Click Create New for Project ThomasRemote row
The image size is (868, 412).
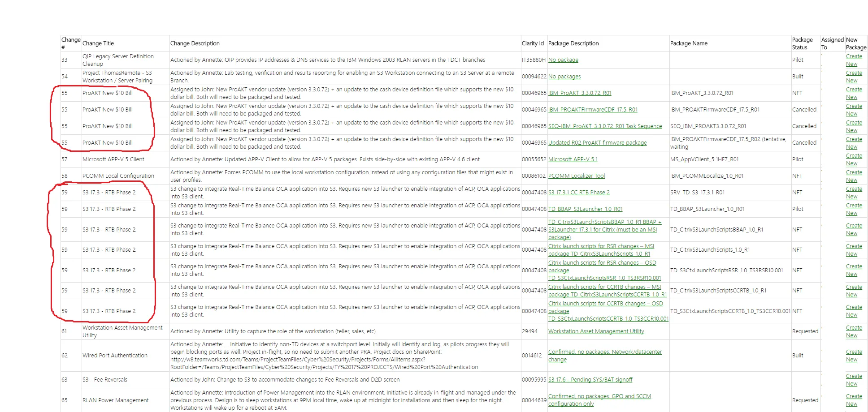854,77
